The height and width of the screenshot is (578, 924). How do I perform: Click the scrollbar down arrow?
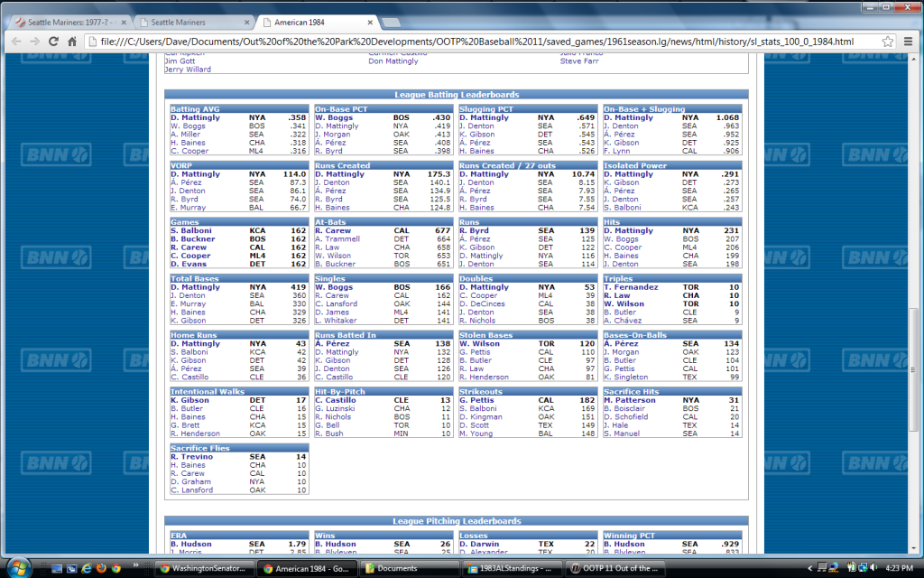pos(914,550)
